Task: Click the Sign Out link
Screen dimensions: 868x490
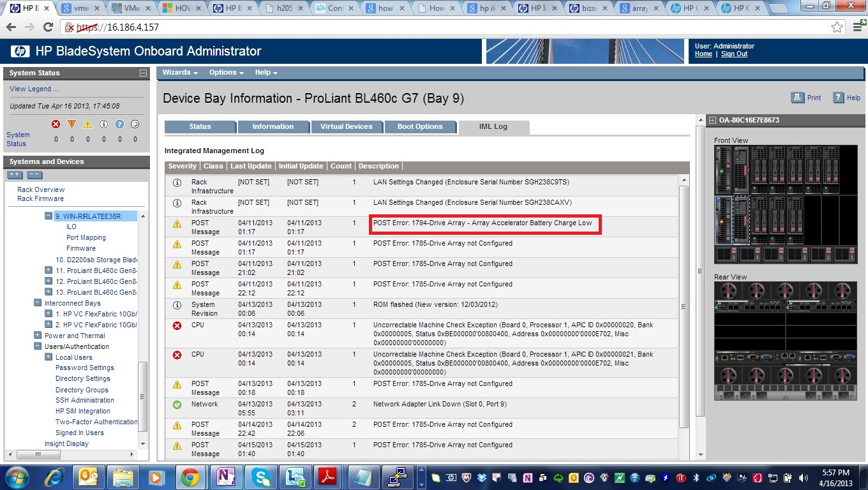Action: tap(734, 54)
